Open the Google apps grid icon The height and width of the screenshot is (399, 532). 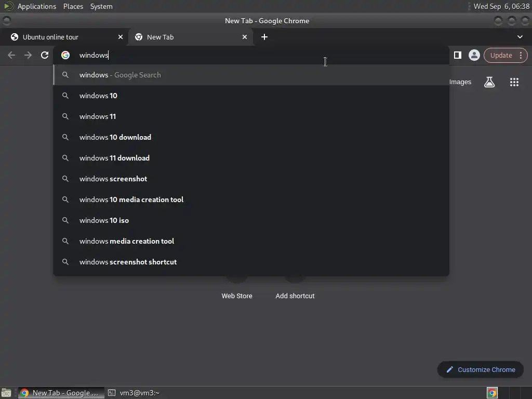tap(514, 82)
